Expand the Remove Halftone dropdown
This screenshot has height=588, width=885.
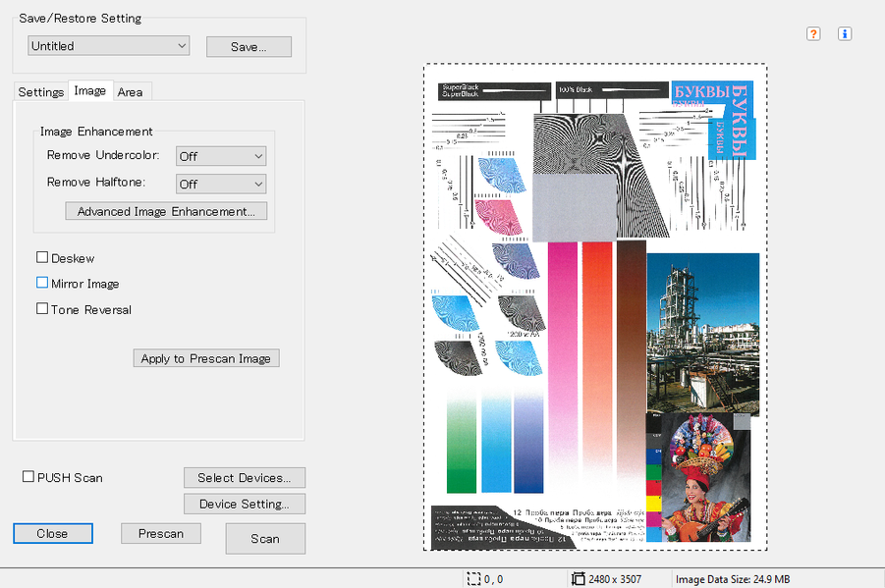221,184
